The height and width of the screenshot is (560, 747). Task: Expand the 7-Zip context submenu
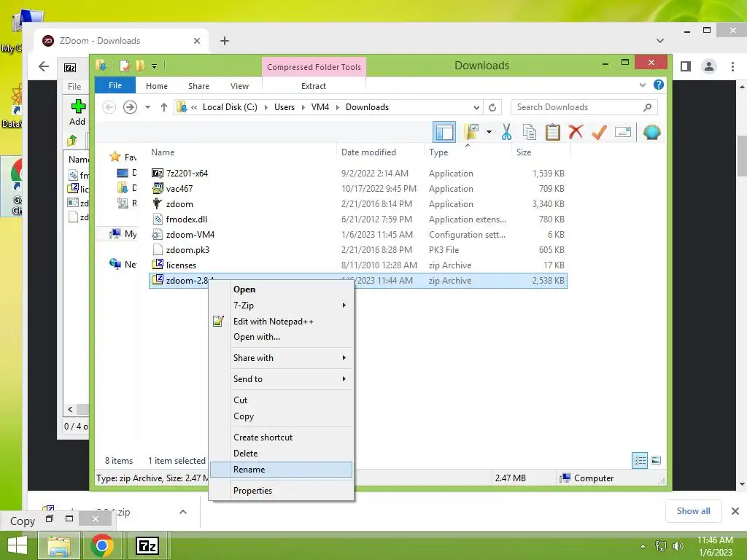coord(281,306)
